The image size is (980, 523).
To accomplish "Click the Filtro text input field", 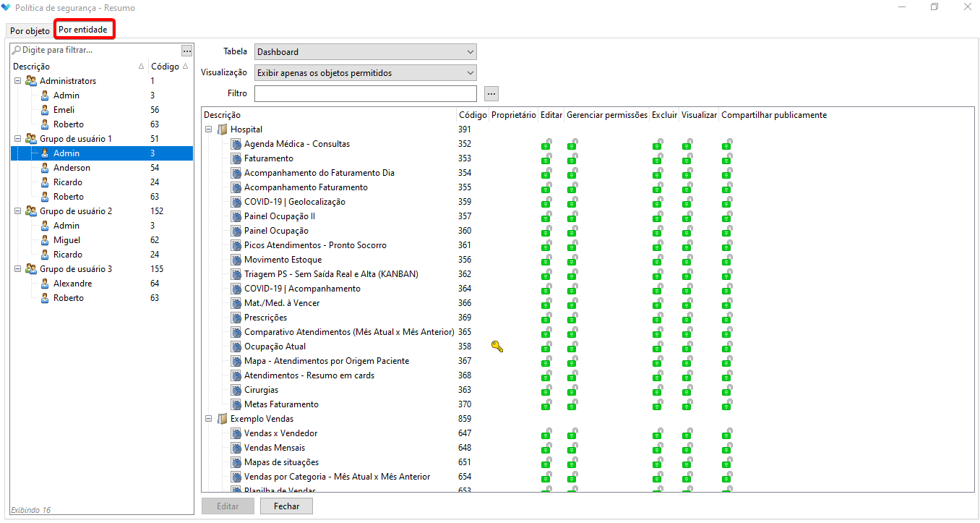I will 365,94.
